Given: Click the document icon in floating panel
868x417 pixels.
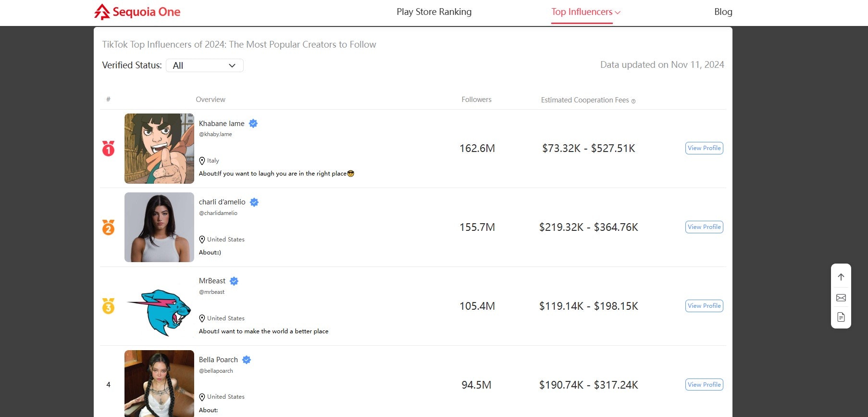Looking at the screenshot, I should (841, 317).
